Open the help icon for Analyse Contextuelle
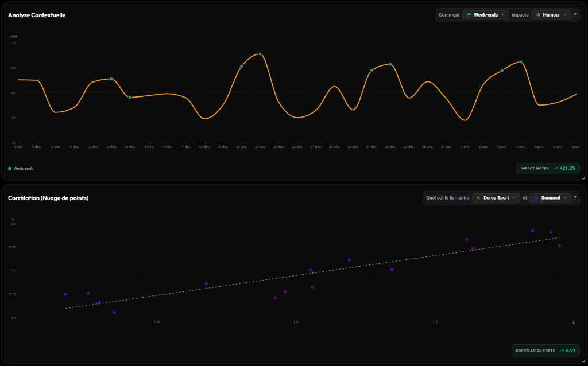The image size is (588, 366). (x=575, y=14)
